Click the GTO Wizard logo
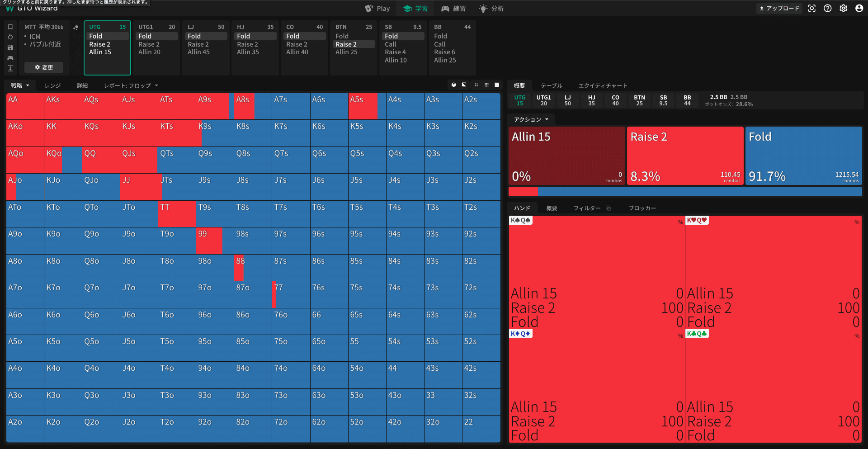The image size is (868, 449). (32, 9)
